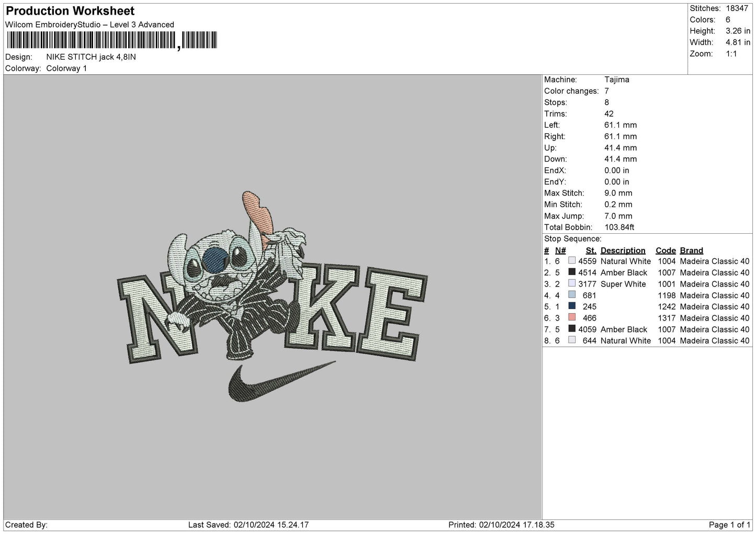Click the Stitches value 18347
Viewport: 756px width, 534px height.
click(737, 8)
